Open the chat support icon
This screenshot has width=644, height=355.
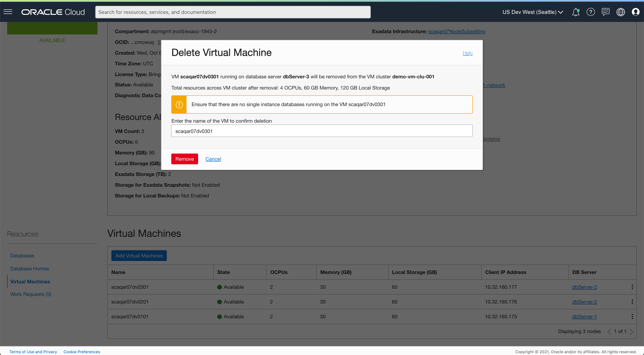606,12
